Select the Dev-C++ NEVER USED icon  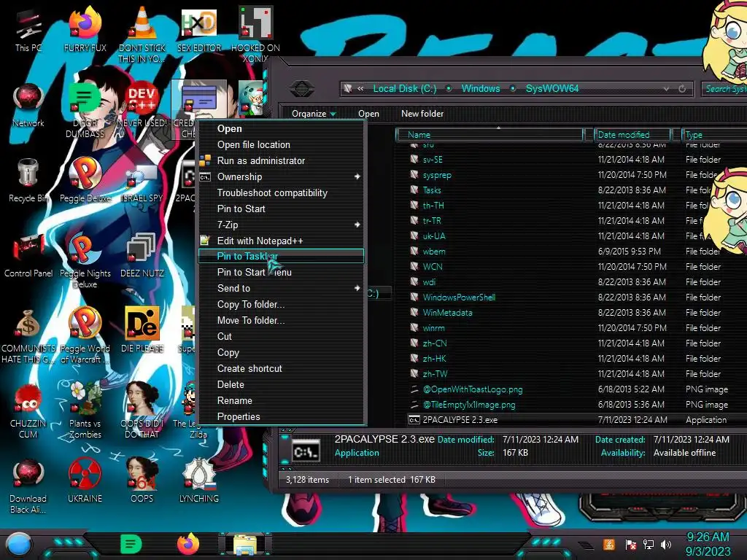(x=142, y=105)
